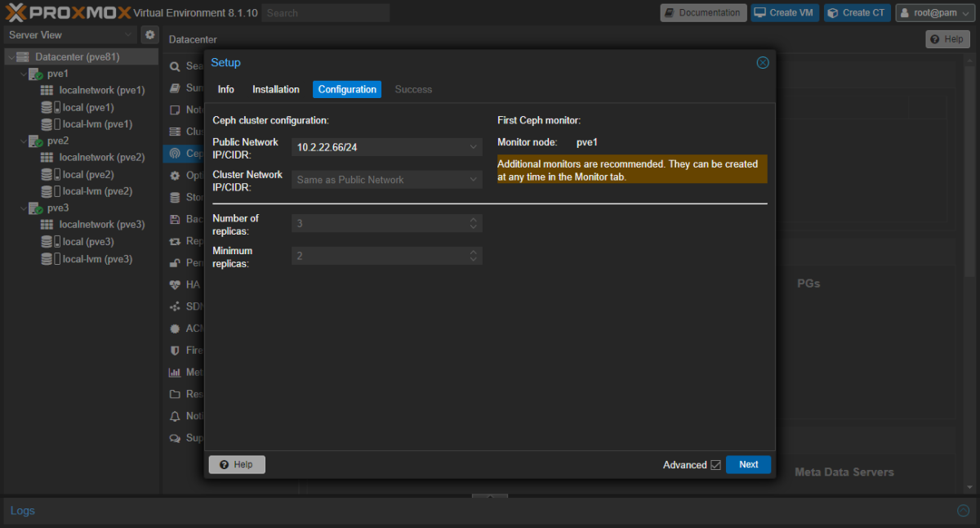Click localnetwork (pve3) grid icon
Screen dimensions: 980x528
[x=47, y=225]
